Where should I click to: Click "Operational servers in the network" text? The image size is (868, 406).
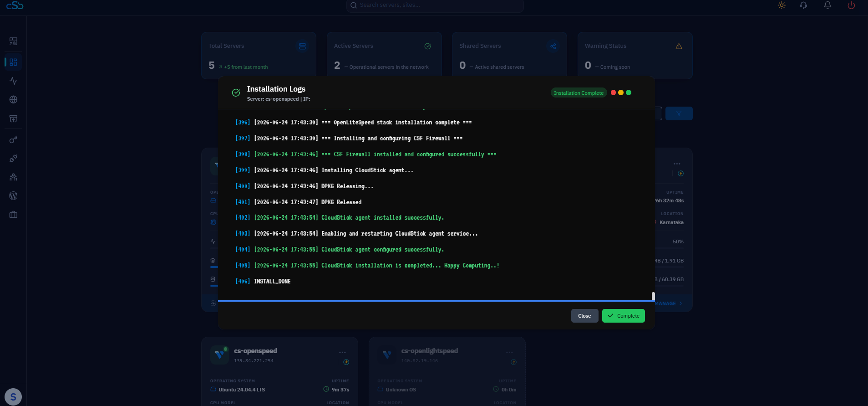pos(389,67)
